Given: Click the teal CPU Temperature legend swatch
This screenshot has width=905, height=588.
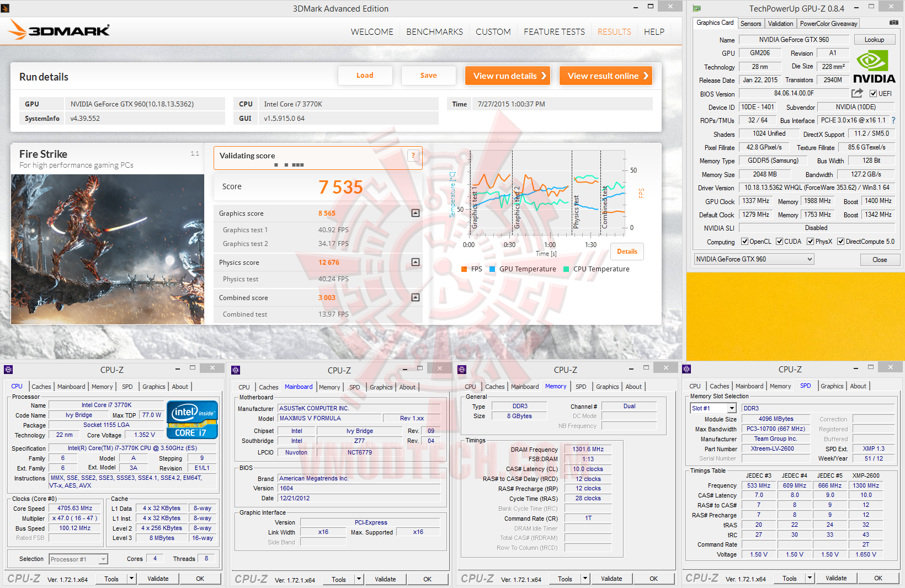Looking at the screenshot, I should click(566, 269).
